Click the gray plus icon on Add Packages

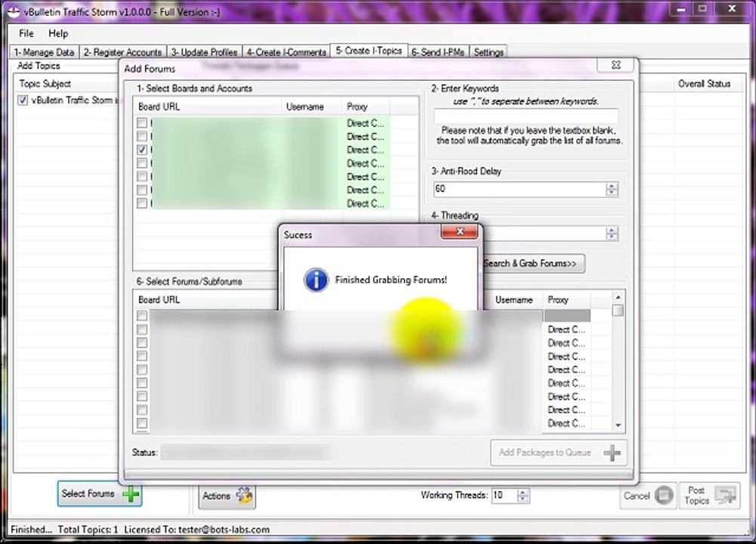tap(612, 453)
